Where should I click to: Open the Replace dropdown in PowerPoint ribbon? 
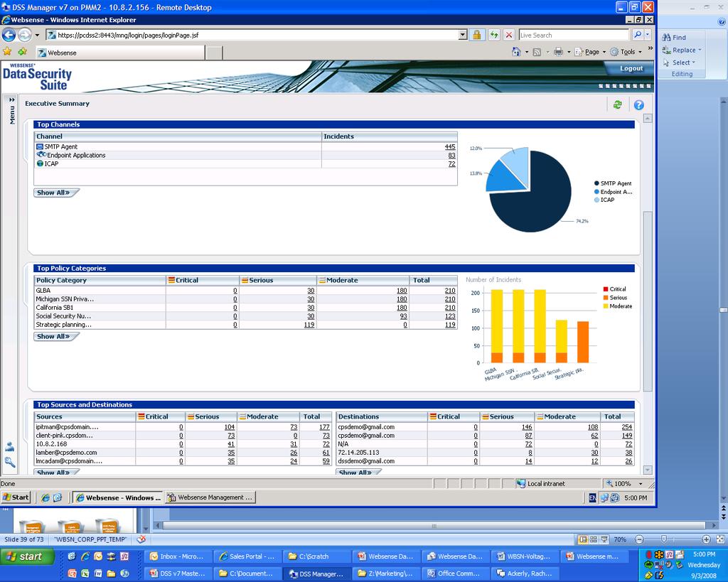pyautogui.click(x=700, y=50)
